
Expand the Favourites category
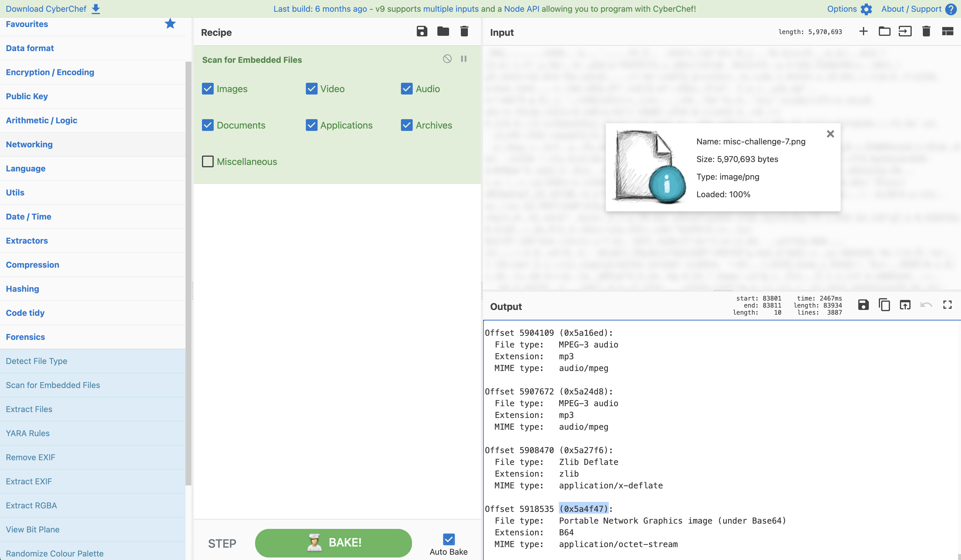[x=93, y=24]
